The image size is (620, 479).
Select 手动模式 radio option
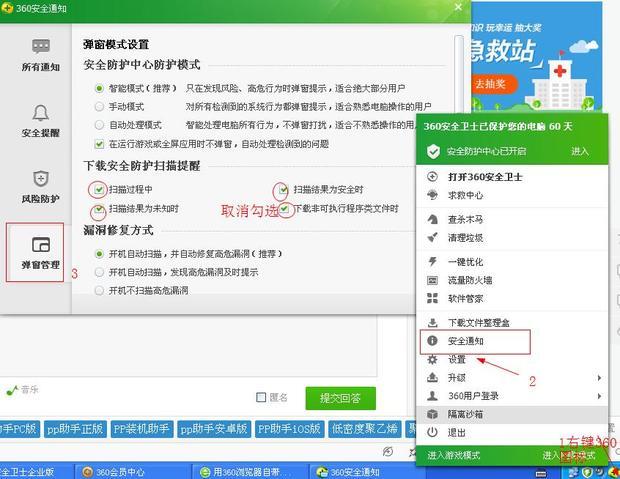point(99,106)
